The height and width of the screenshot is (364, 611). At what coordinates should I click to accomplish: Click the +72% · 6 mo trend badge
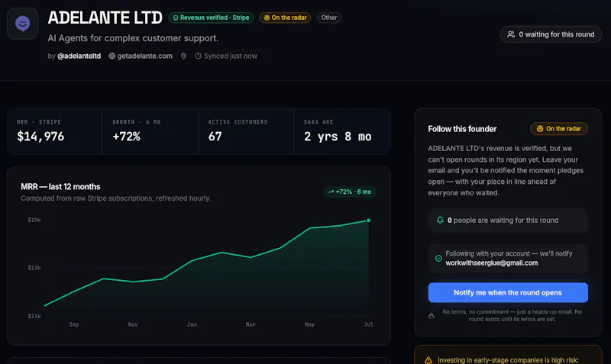point(350,192)
